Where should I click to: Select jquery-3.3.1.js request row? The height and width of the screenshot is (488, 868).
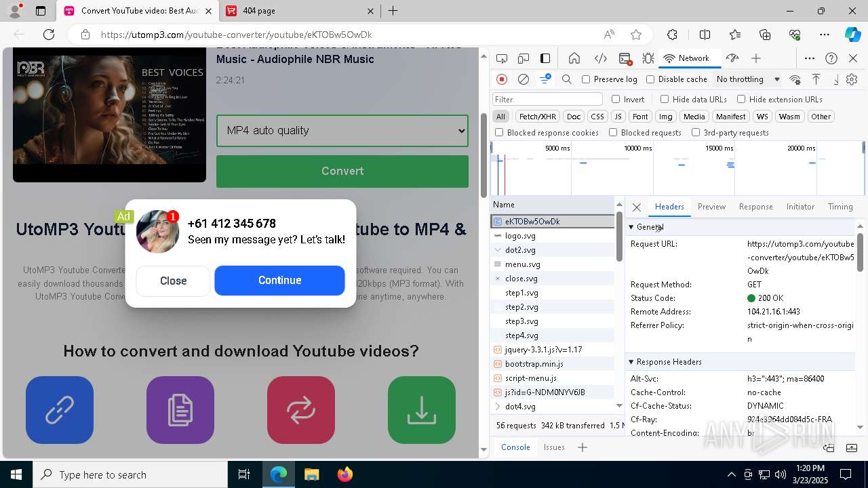pyautogui.click(x=553, y=350)
